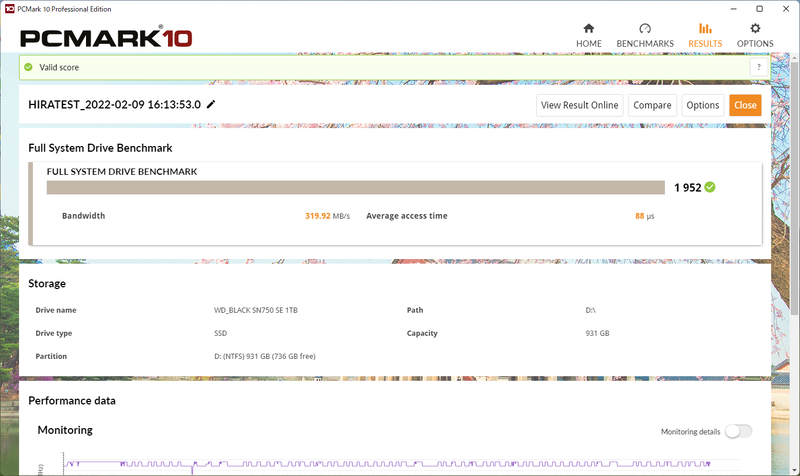Select the result name HIRATEST_2022-02-09 16:13:53.0

[x=114, y=105]
